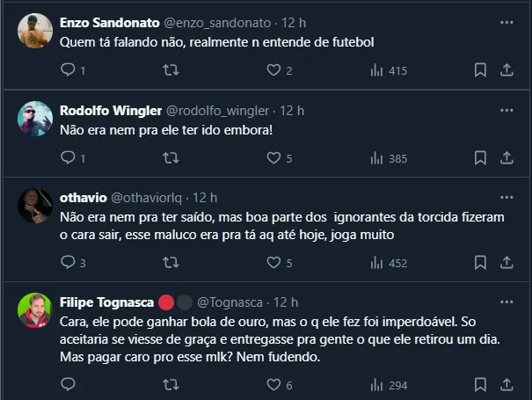Retweet othavio's post
The height and width of the screenshot is (400, 532).
pyautogui.click(x=171, y=262)
